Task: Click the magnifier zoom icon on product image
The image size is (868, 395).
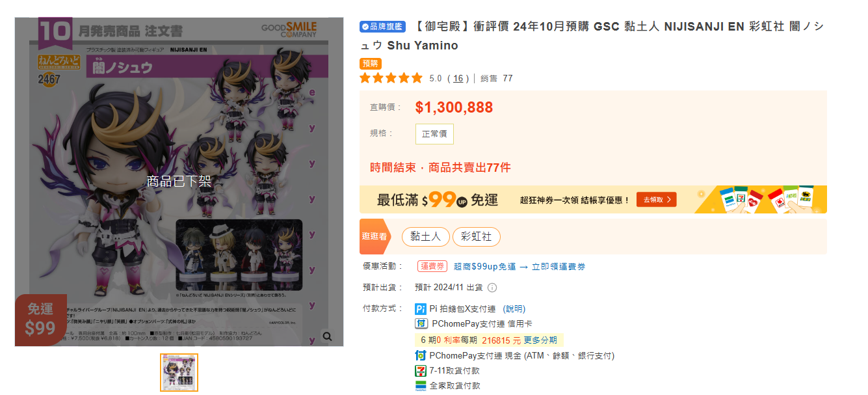Action: tap(327, 336)
